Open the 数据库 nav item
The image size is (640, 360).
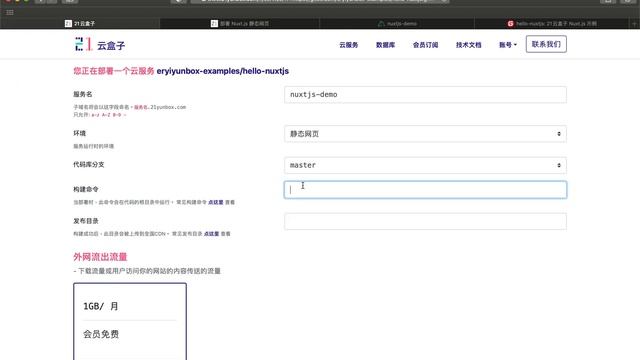(385, 45)
